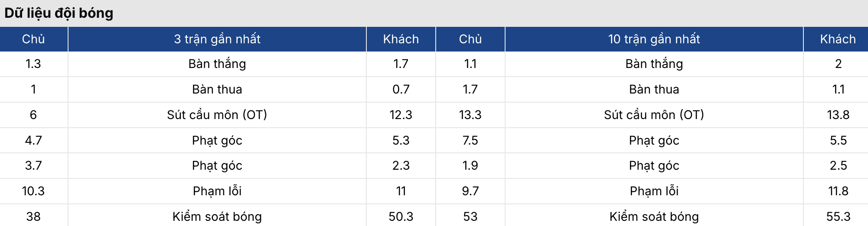This screenshot has width=868, height=226.
Task: Select the 4.7 corner kicks value
Action: coord(33,140)
